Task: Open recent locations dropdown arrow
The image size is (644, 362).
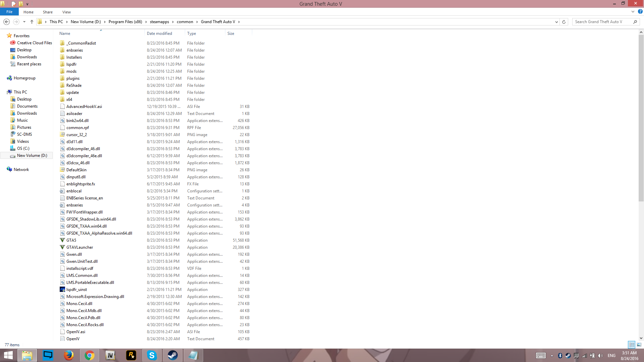Action: tap(24, 22)
